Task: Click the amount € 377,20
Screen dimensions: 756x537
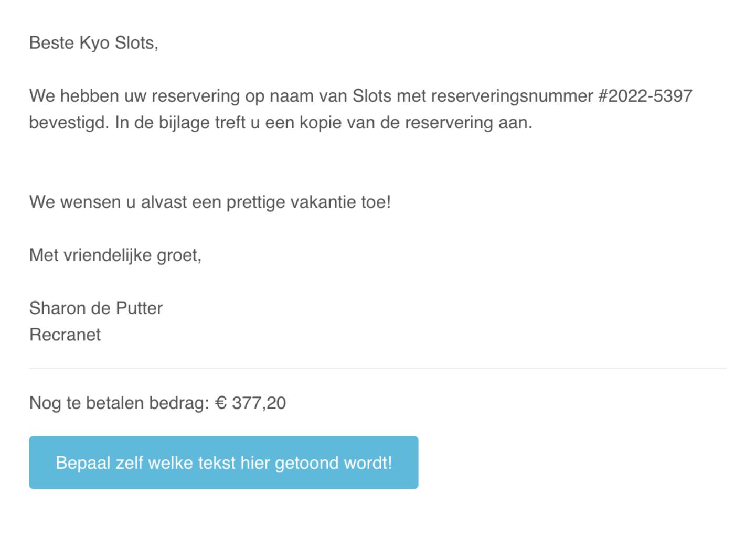Action: (251, 403)
